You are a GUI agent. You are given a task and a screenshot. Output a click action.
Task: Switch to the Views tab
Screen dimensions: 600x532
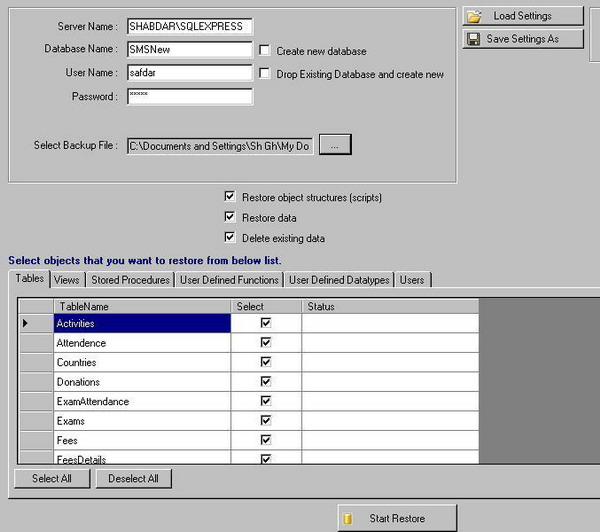point(67,280)
